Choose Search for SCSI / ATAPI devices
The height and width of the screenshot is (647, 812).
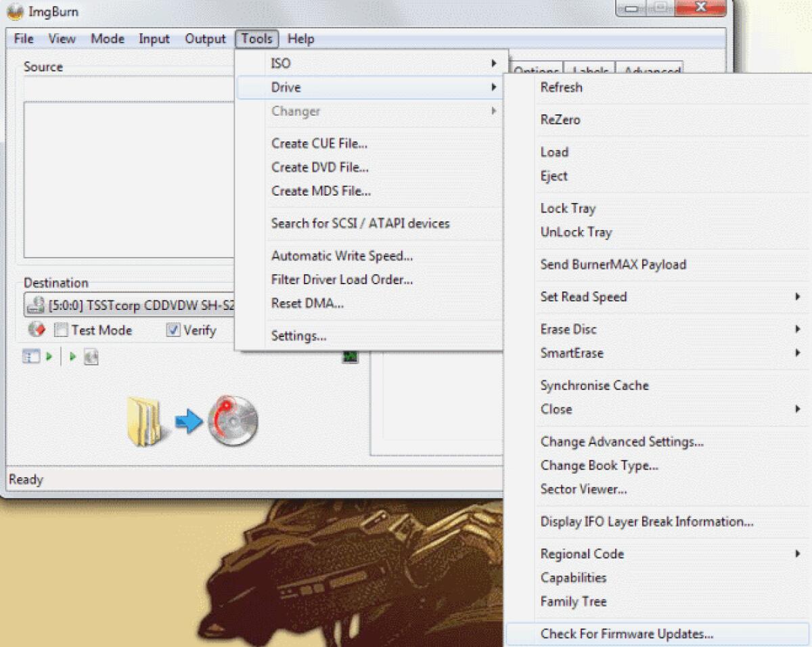point(361,223)
